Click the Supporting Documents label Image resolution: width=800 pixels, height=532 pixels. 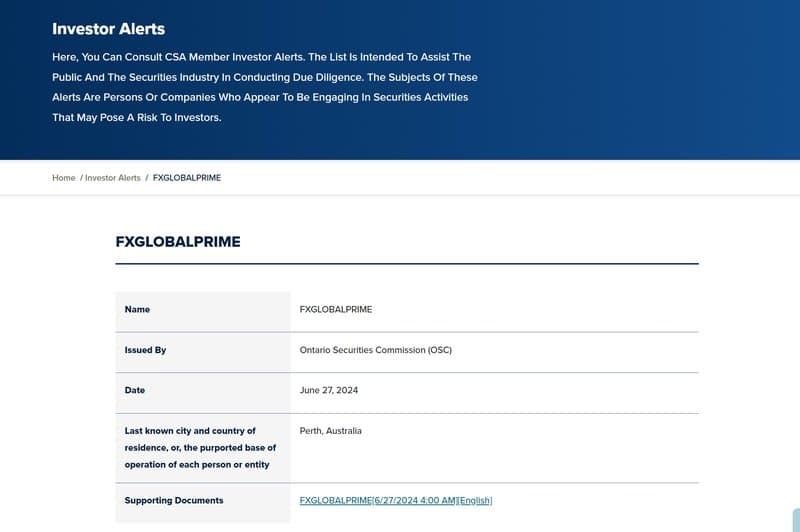click(x=174, y=500)
